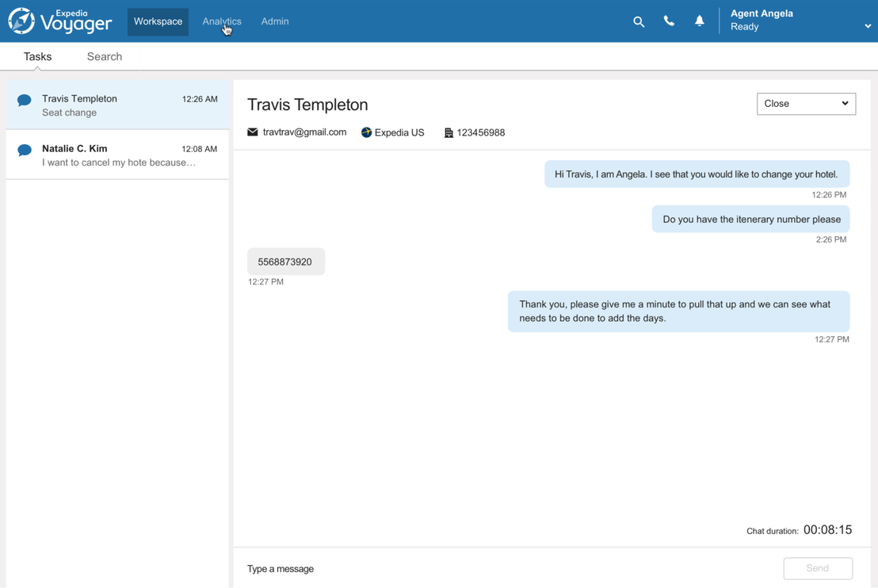878x588 pixels.
Task: Click chat bubble icon beside Natalie C. Kim
Action: 25,151
